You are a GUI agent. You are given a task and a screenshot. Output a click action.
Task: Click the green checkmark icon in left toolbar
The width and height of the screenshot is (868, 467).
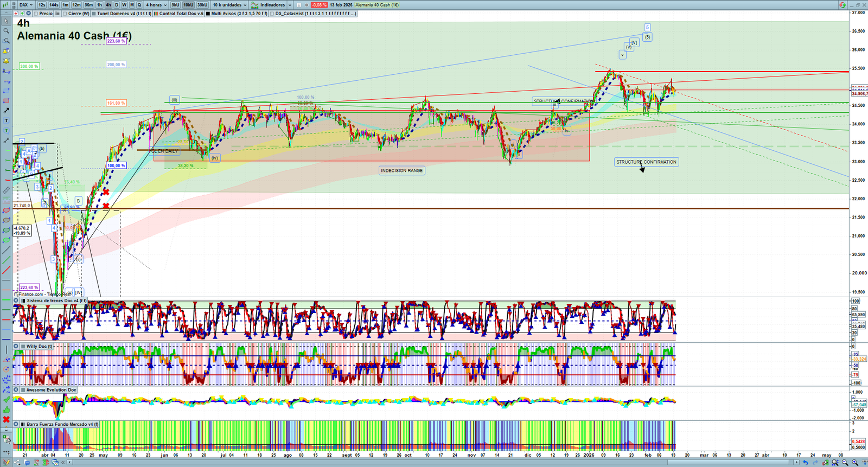point(6,400)
